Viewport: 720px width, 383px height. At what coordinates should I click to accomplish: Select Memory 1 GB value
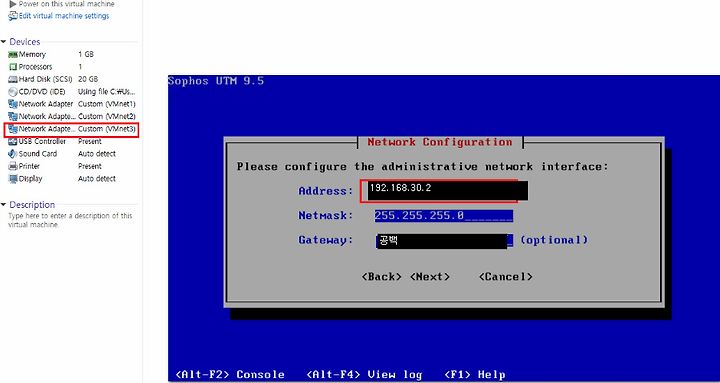86,54
